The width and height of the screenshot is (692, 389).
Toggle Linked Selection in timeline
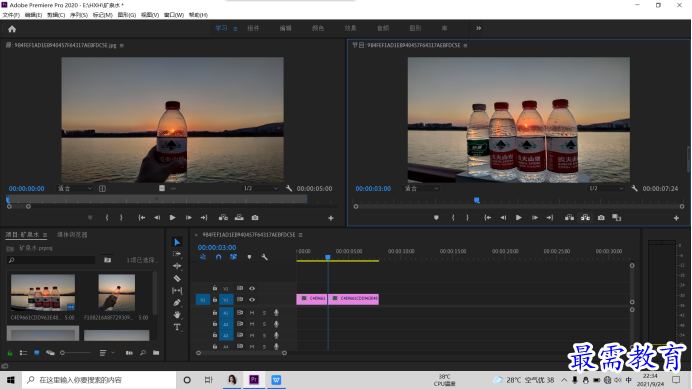tap(233, 257)
